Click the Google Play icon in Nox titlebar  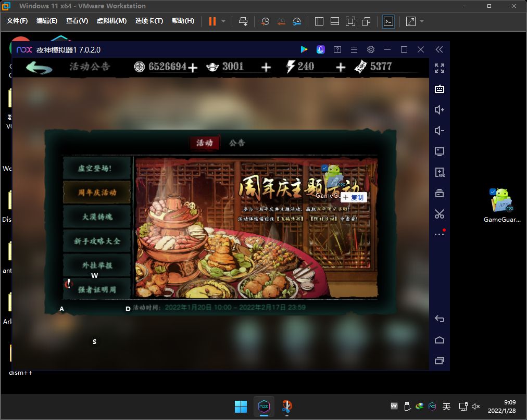[304, 49]
